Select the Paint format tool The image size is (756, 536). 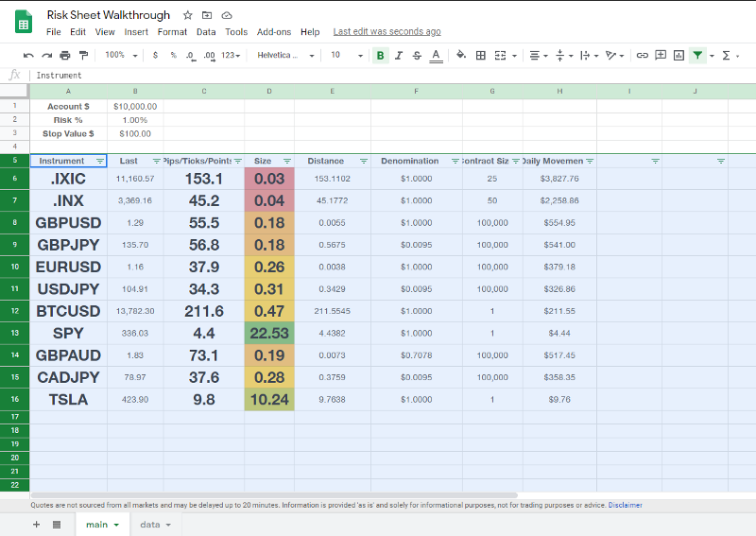[83, 56]
